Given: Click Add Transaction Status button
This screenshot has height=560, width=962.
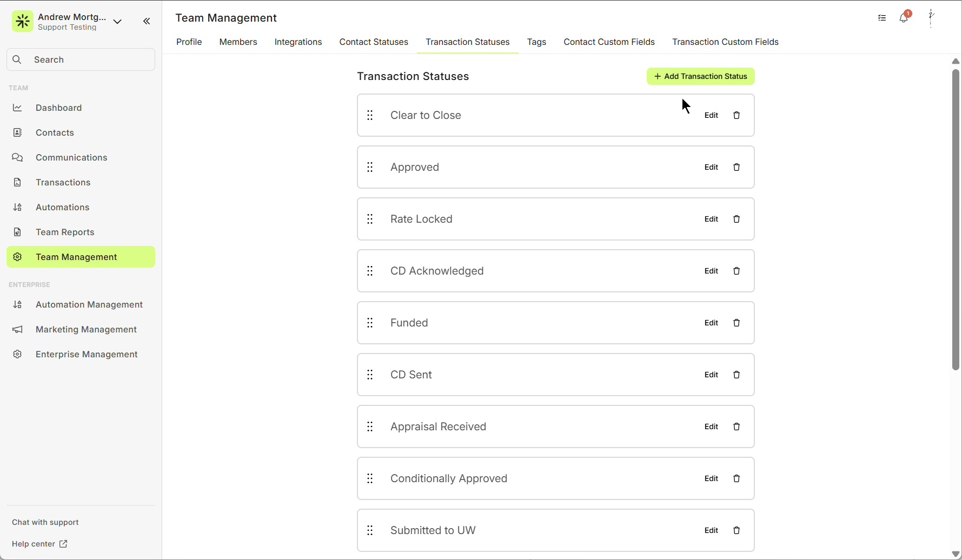Looking at the screenshot, I should [700, 76].
